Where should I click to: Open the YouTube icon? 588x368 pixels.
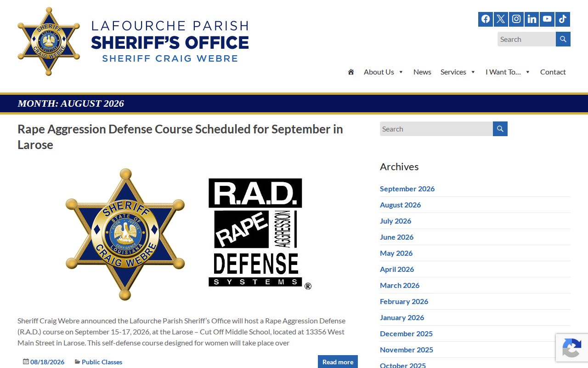(547, 19)
